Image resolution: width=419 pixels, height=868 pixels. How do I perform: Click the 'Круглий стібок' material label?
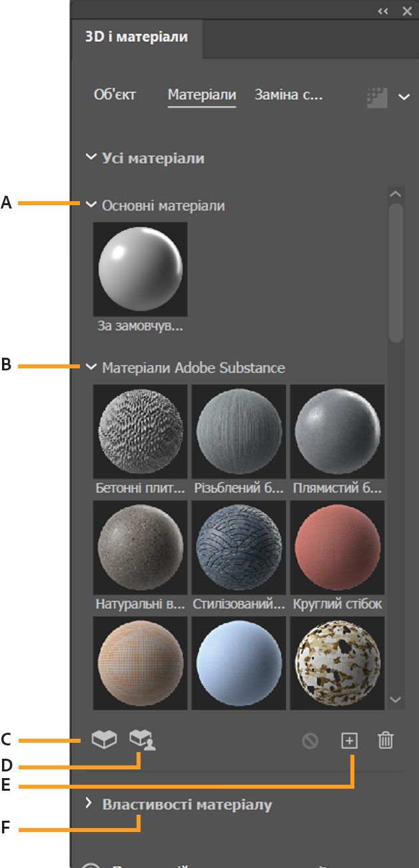[x=337, y=604]
